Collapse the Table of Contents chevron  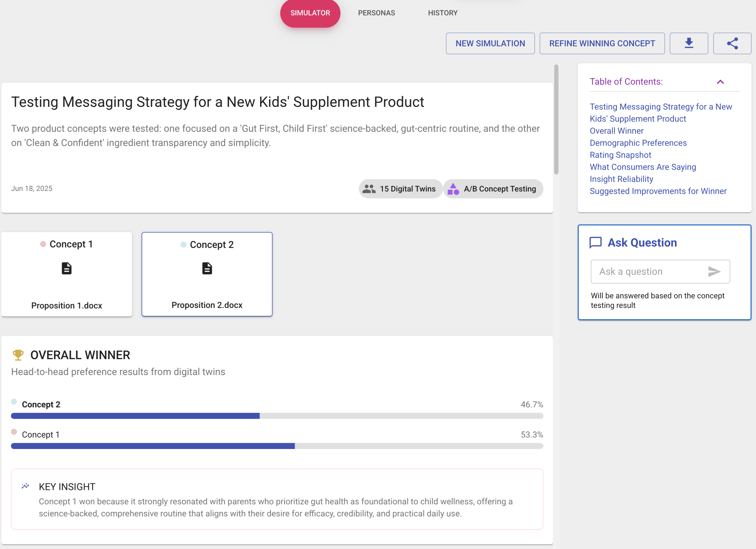tap(720, 82)
